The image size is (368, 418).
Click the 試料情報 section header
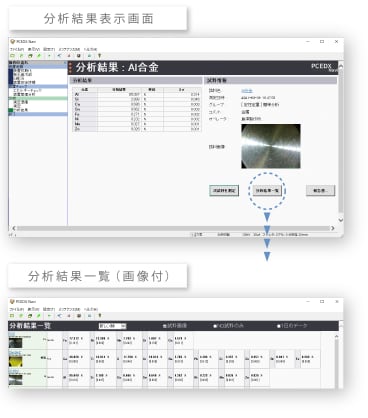tap(270, 80)
